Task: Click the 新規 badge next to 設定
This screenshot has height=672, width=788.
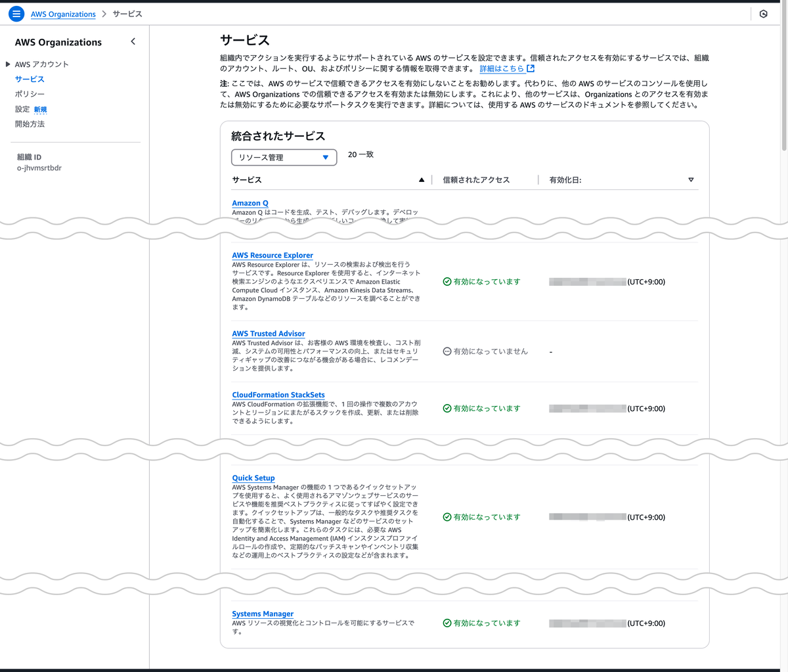Action: pos(40,110)
